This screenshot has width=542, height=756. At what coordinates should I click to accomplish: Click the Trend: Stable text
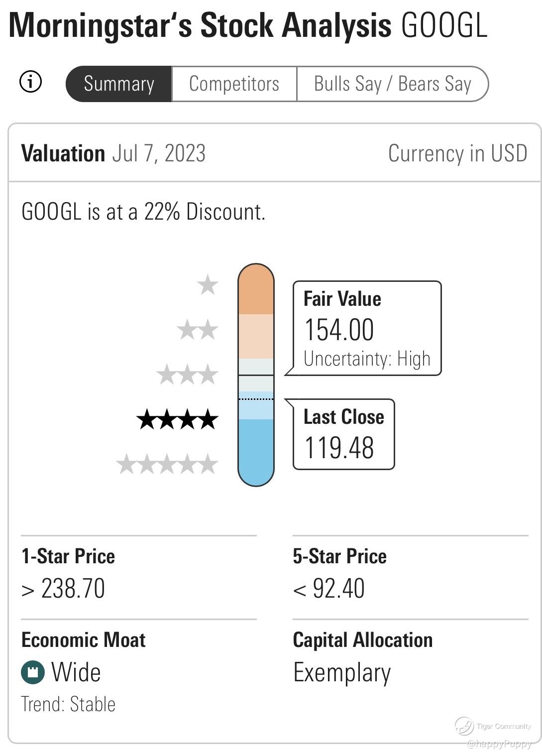click(68, 704)
